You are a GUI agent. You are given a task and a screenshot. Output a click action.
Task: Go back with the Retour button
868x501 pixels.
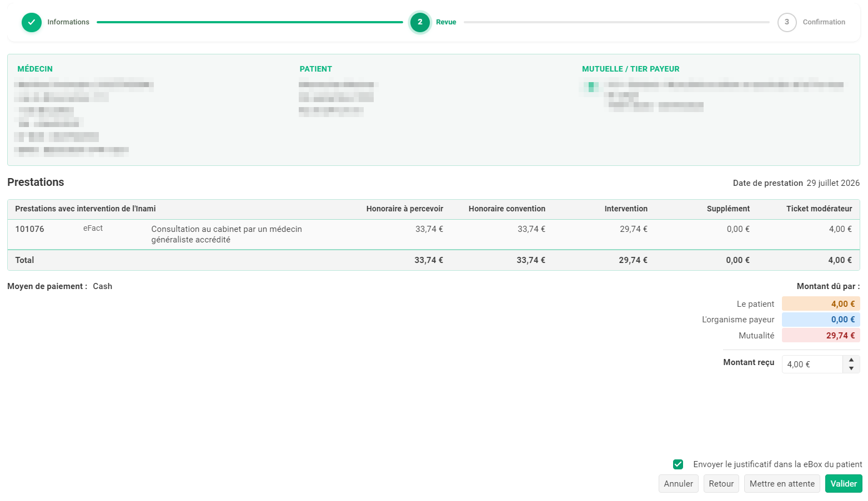pyautogui.click(x=721, y=484)
